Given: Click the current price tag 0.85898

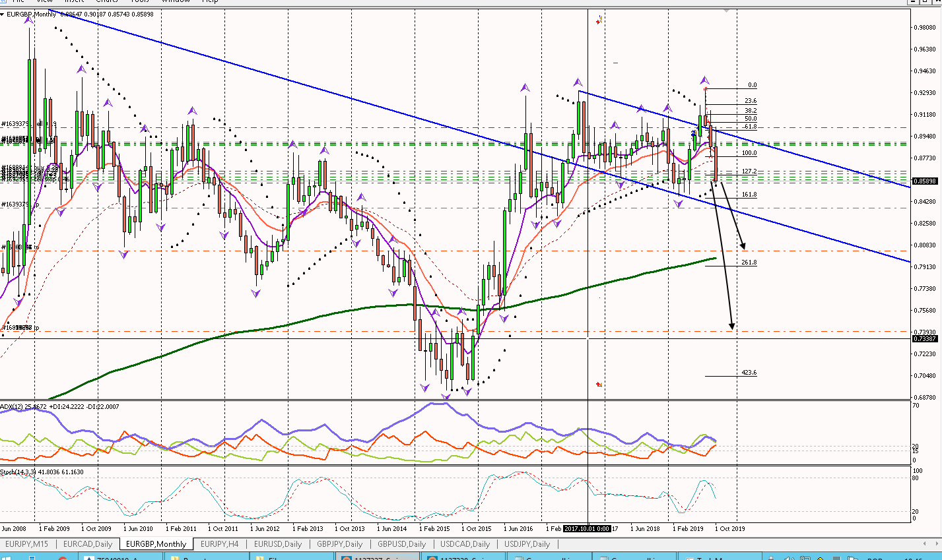Looking at the screenshot, I should [x=925, y=181].
